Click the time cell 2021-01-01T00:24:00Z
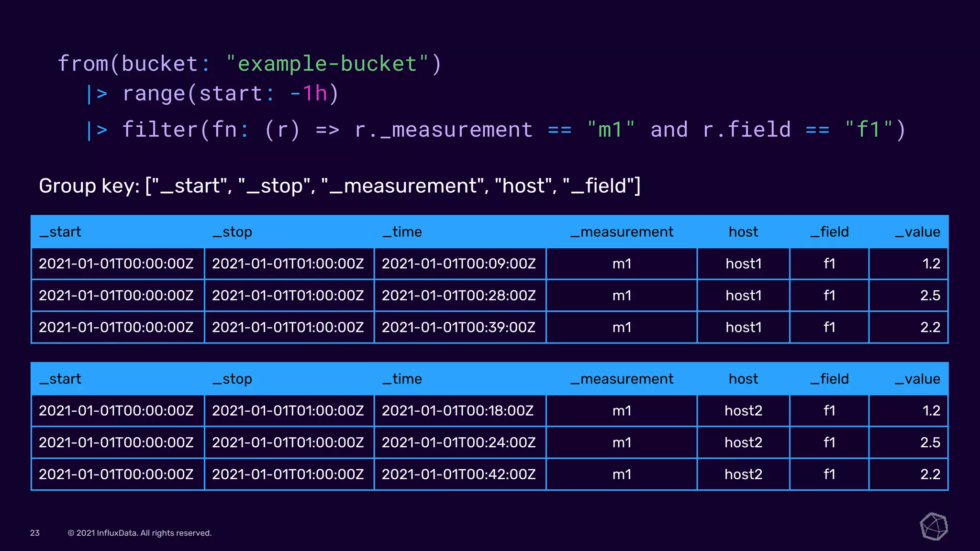This screenshot has height=551, width=980. 459,442
